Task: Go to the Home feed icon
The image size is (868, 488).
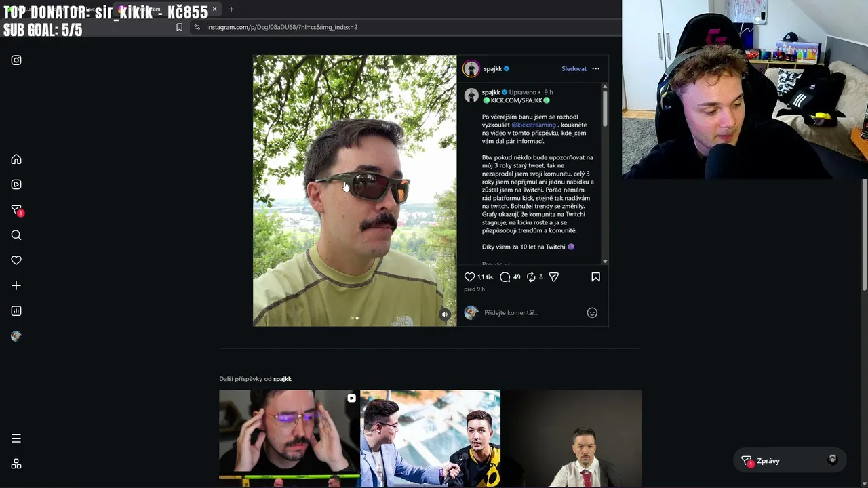Action: tap(16, 159)
